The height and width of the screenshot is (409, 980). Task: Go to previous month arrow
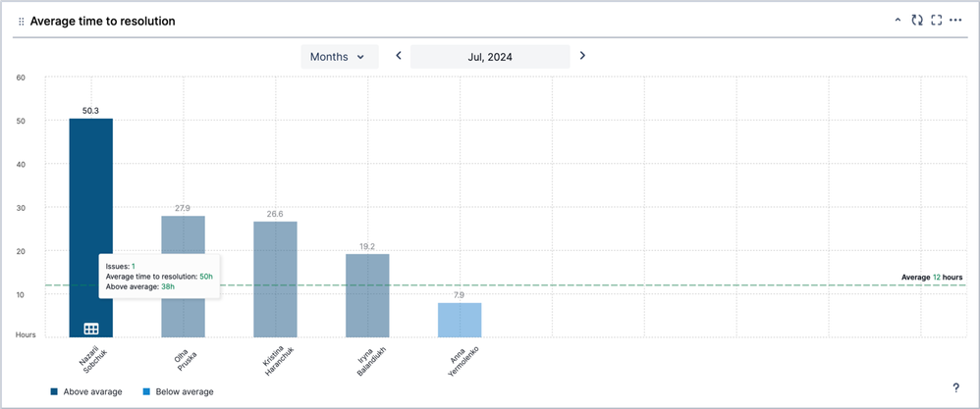[x=398, y=56]
